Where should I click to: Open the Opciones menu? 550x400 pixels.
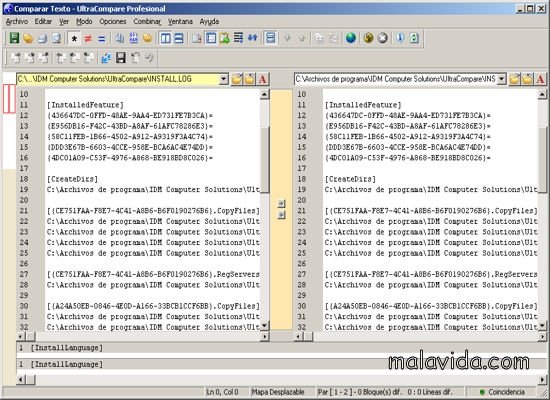click(x=113, y=21)
